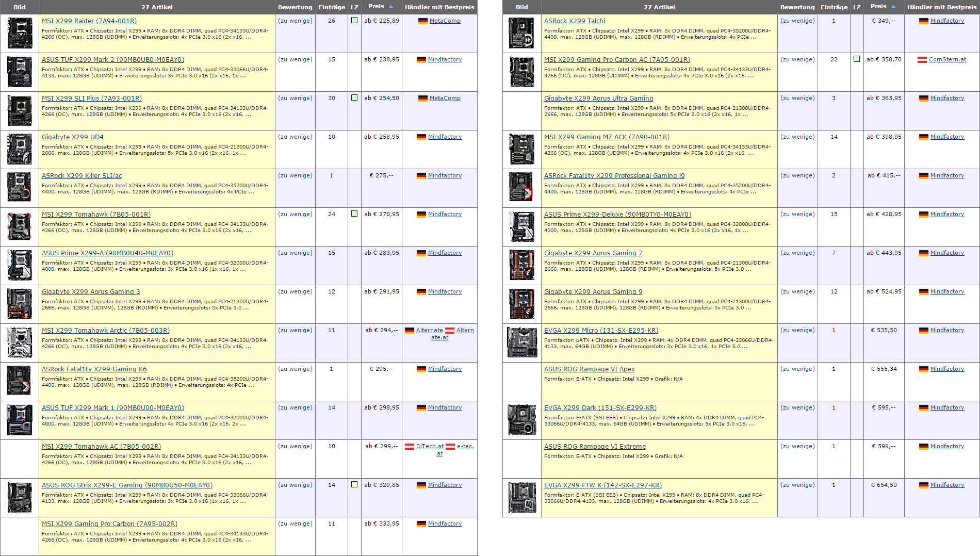Image resolution: width=980 pixels, height=556 pixels.
Task: Click the Austrian flag beside Alternate.at
Action: (x=450, y=331)
